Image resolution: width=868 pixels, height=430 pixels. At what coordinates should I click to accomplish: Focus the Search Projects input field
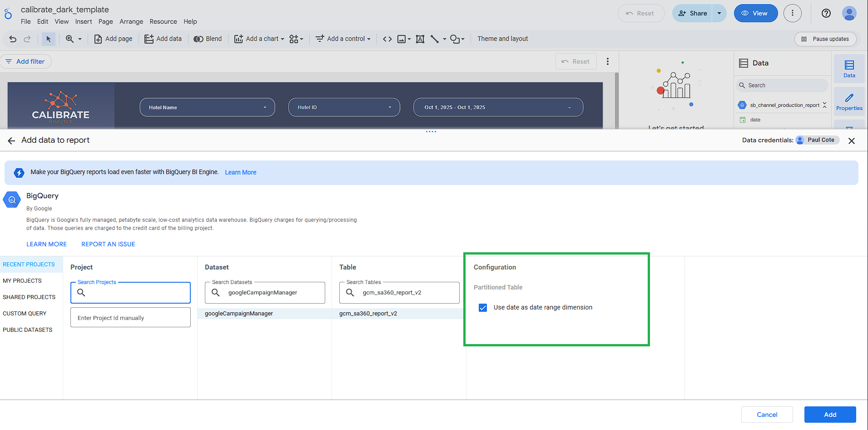[x=130, y=293]
